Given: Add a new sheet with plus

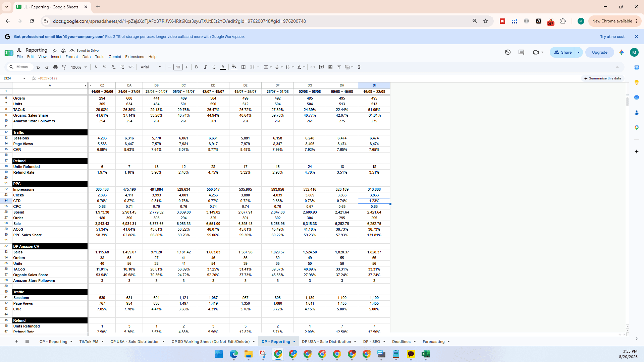Looking at the screenshot, I should coord(16,341).
